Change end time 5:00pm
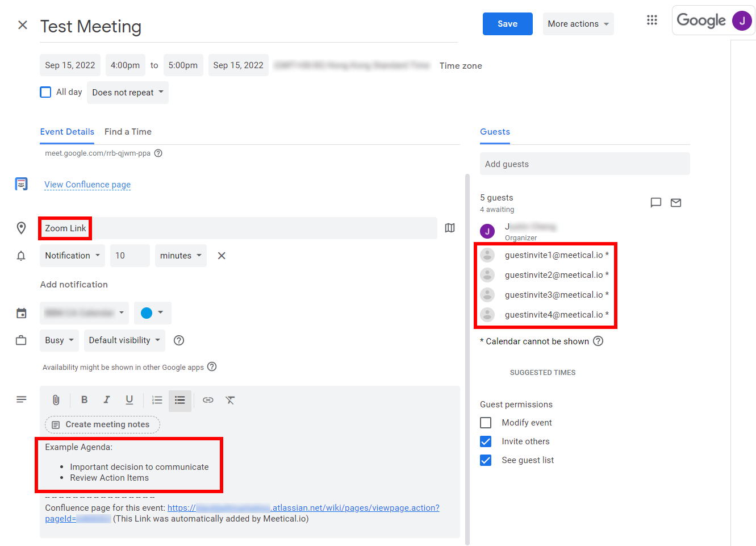 click(183, 65)
